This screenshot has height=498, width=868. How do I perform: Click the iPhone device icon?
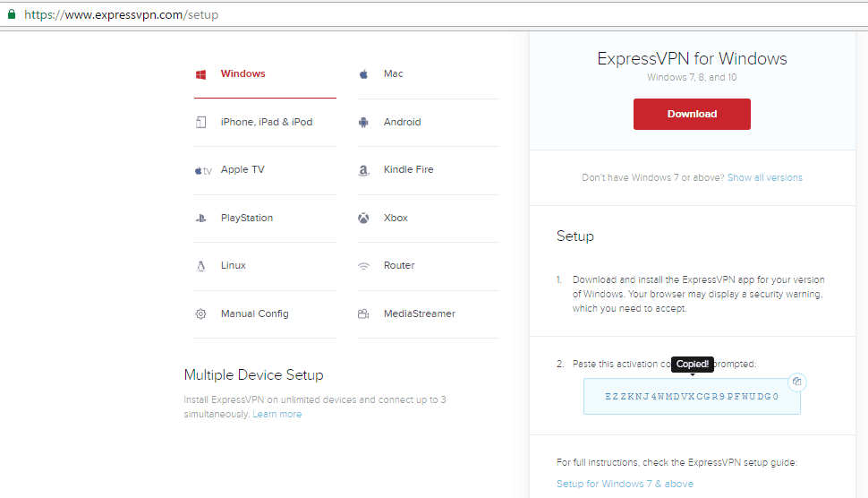click(x=201, y=122)
